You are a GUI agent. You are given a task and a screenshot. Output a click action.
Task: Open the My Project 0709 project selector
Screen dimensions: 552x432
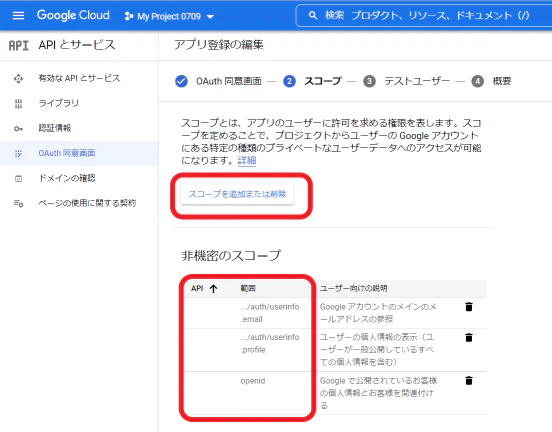[x=169, y=16]
